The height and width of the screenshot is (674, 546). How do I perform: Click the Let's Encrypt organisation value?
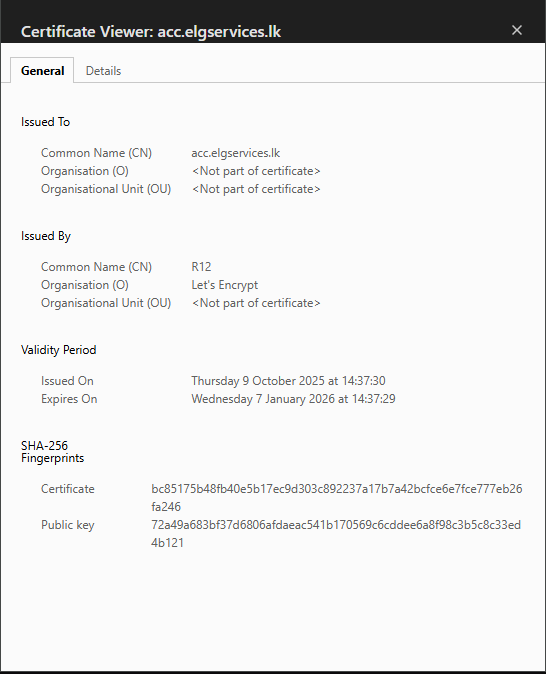click(224, 285)
